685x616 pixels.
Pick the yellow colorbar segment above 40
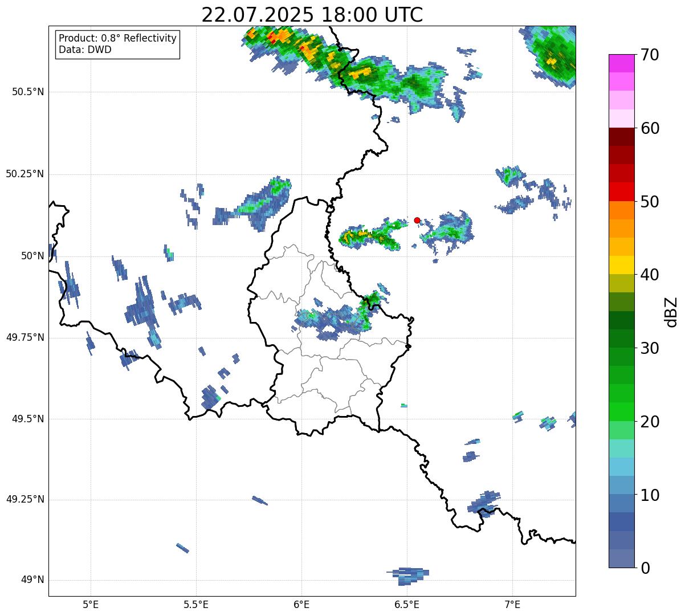click(x=621, y=265)
